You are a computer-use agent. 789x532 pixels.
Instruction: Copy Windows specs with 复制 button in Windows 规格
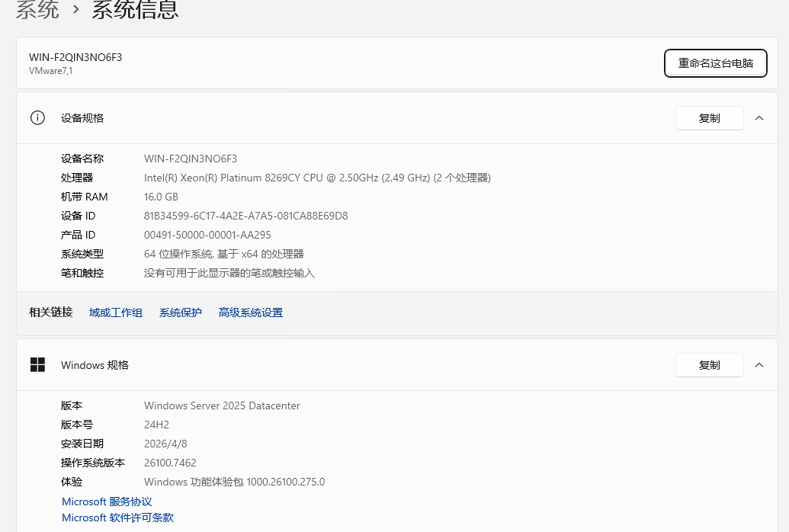tap(710, 365)
